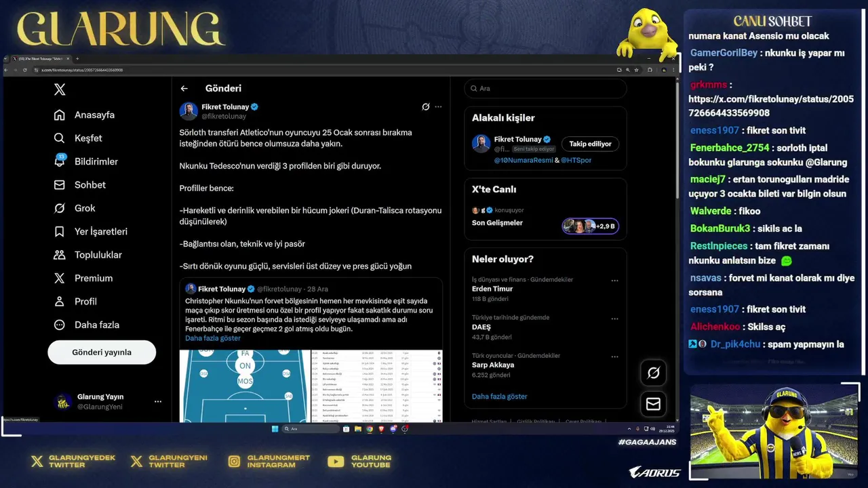Click Takip ediliyor following button
The width and height of the screenshot is (868, 488).
[x=590, y=144]
